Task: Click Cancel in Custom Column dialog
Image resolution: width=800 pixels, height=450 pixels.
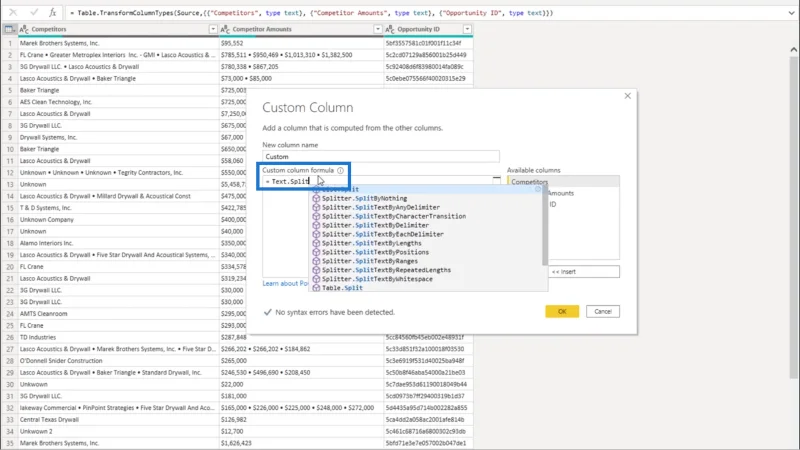Action: [603, 311]
